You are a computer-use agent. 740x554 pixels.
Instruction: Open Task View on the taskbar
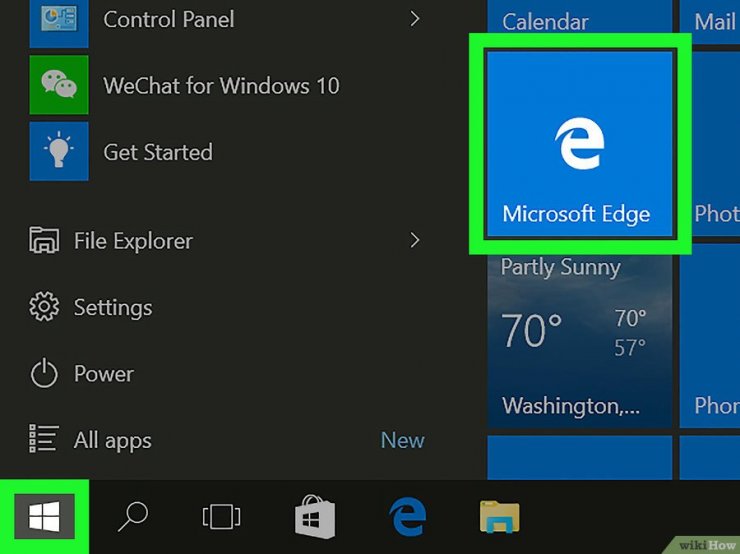point(221,517)
